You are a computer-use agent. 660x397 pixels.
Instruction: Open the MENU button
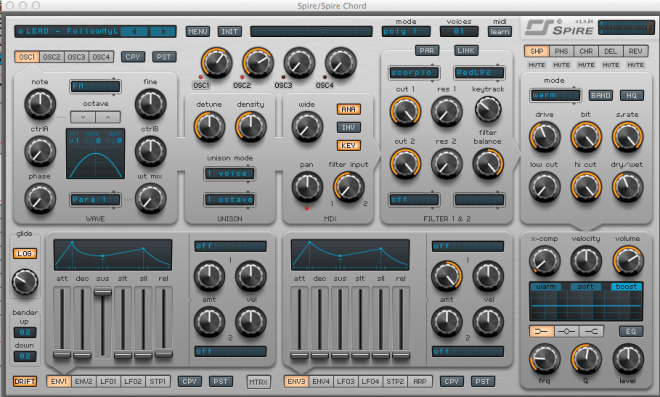point(198,32)
